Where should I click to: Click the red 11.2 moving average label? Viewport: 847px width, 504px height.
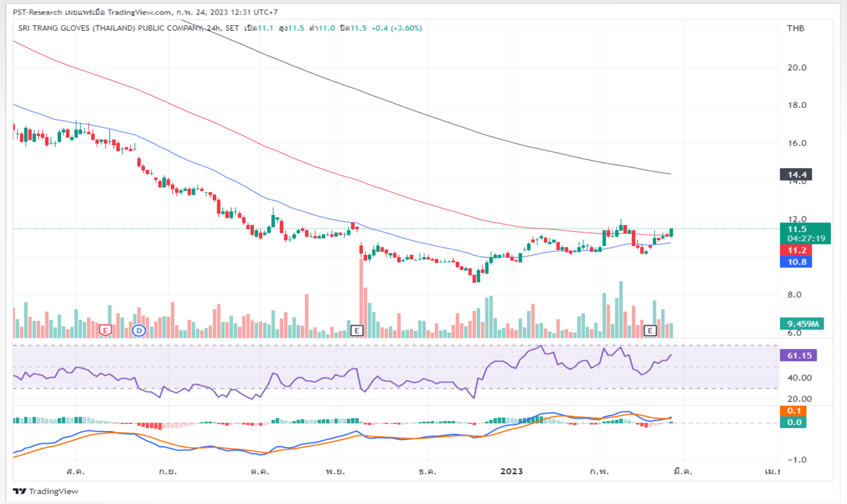pyautogui.click(x=796, y=250)
